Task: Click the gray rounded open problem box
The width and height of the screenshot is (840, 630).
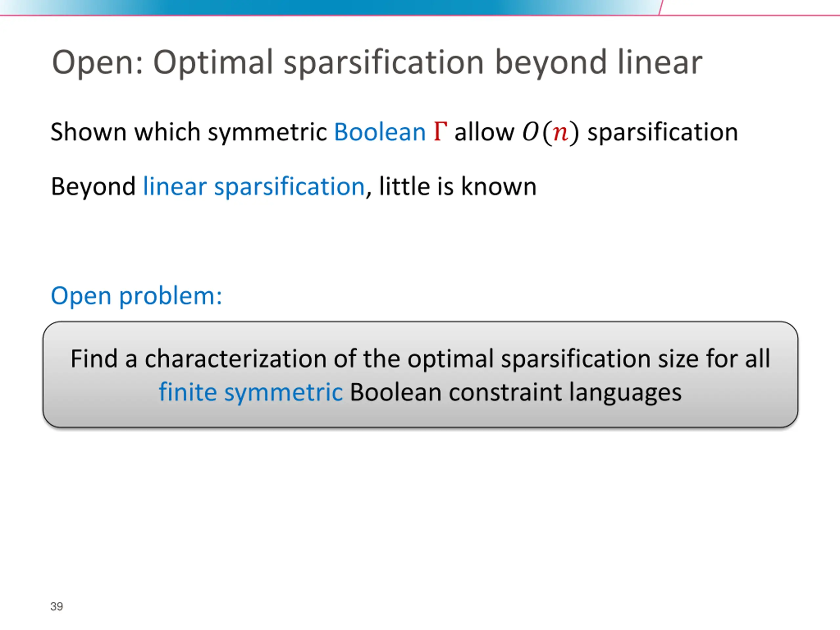Action: [420, 374]
